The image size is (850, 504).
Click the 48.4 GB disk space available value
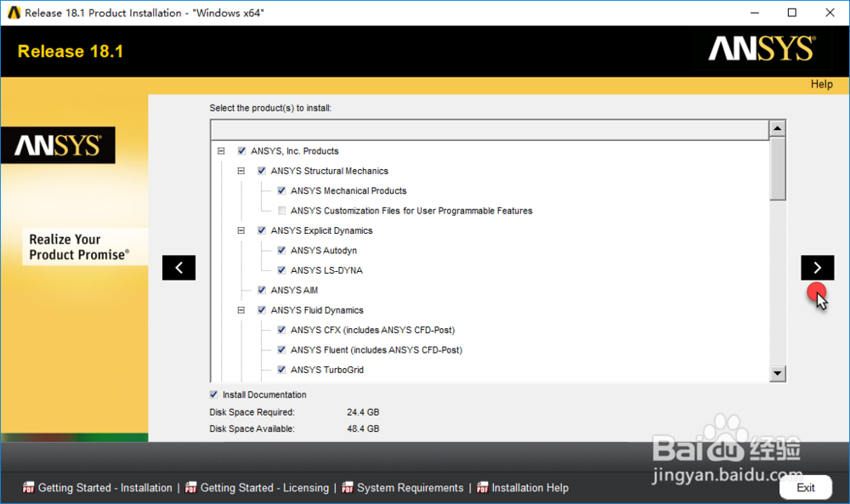point(363,428)
